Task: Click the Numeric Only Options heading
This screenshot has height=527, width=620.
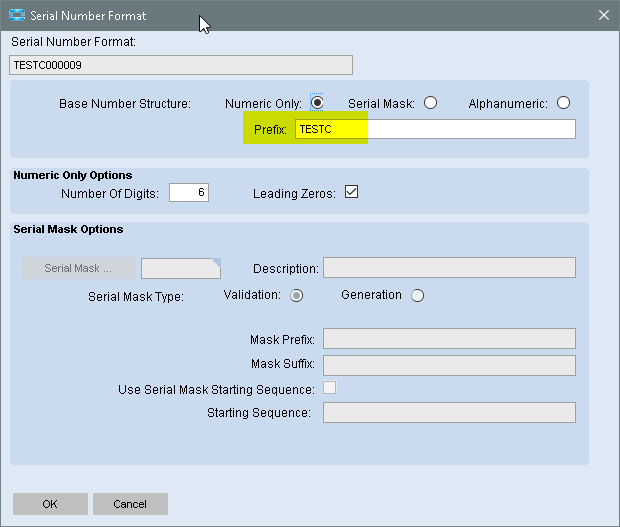Action: click(x=73, y=175)
